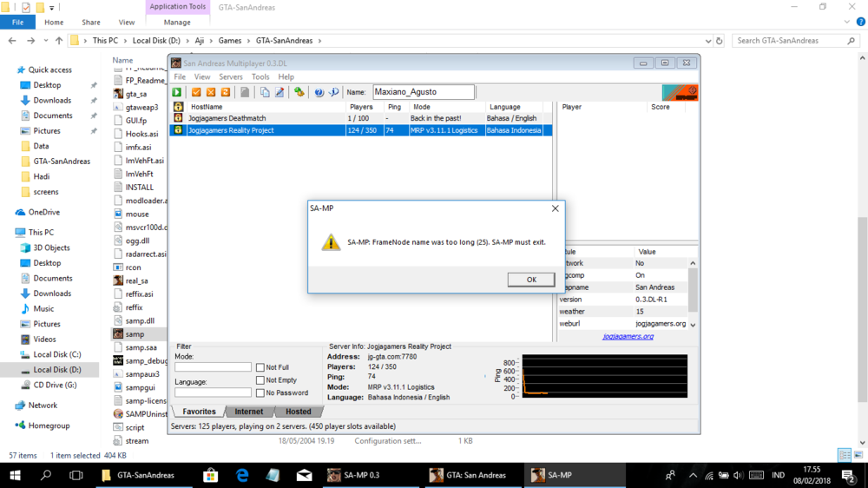Image resolution: width=868 pixels, height=488 pixels.
Task: Click the lock icon of Jogjagamers Reality Project row
Action: 178,129
